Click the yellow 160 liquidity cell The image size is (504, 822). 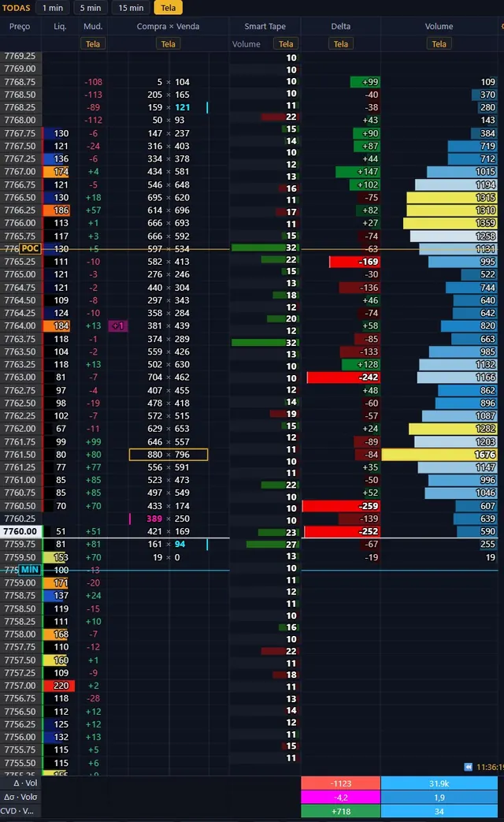[56, 660]
